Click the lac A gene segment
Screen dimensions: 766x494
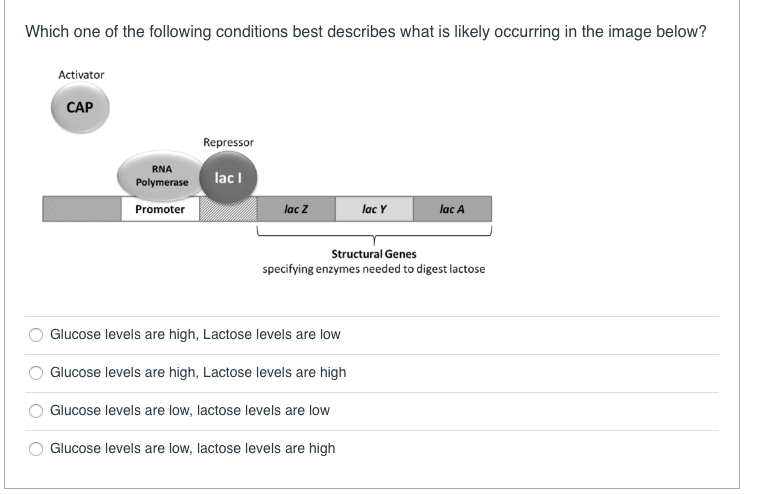pos(452,209)
